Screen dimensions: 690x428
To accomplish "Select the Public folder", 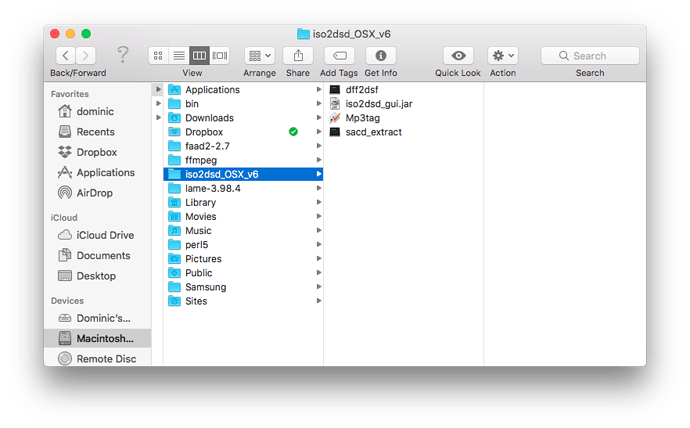I will pos(243,273).
